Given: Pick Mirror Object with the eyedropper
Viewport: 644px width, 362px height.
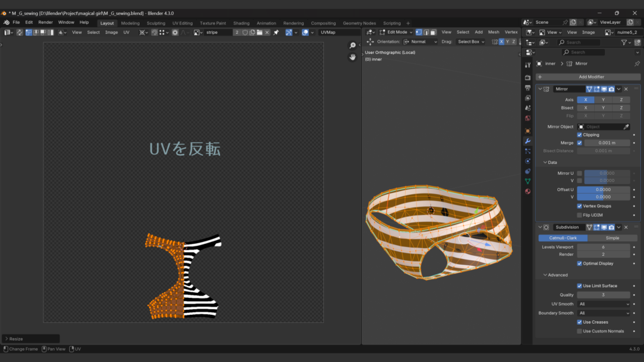Looking at the screenshot, I should 626,127.
